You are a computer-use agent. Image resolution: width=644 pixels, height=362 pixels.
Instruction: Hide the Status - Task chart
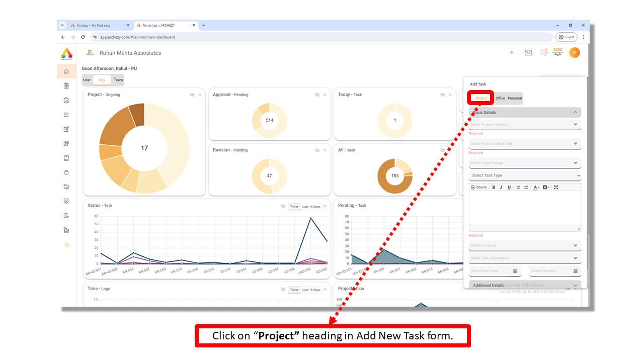283,206
